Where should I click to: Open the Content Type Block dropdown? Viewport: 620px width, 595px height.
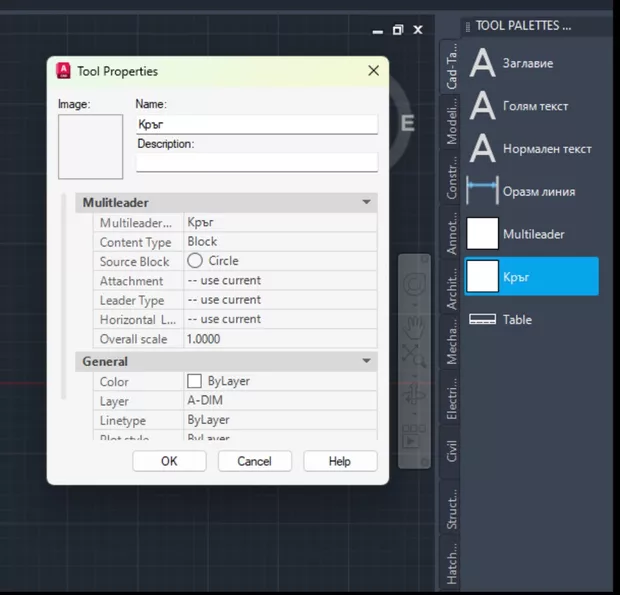pos(280,242)
